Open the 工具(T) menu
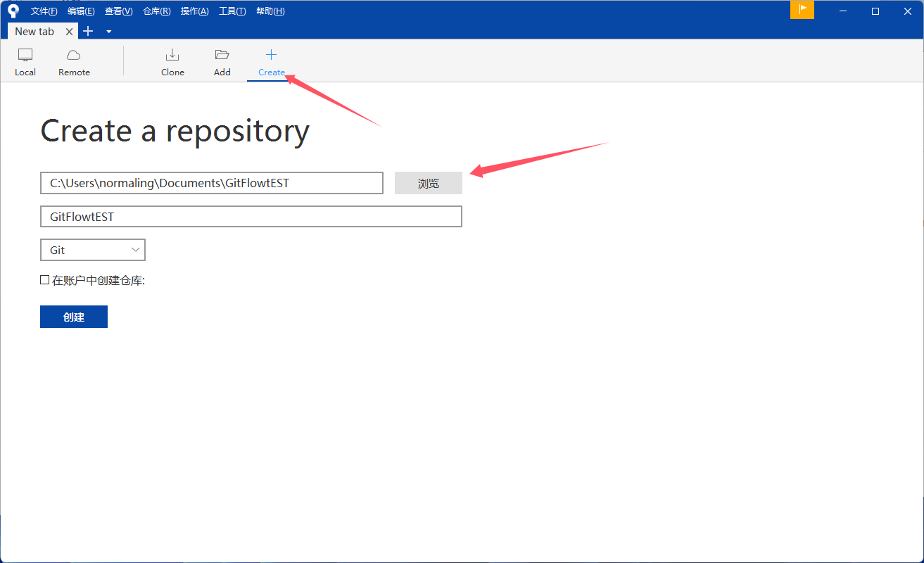This screenshot has height=563, width=924. (x=232, y=11)
